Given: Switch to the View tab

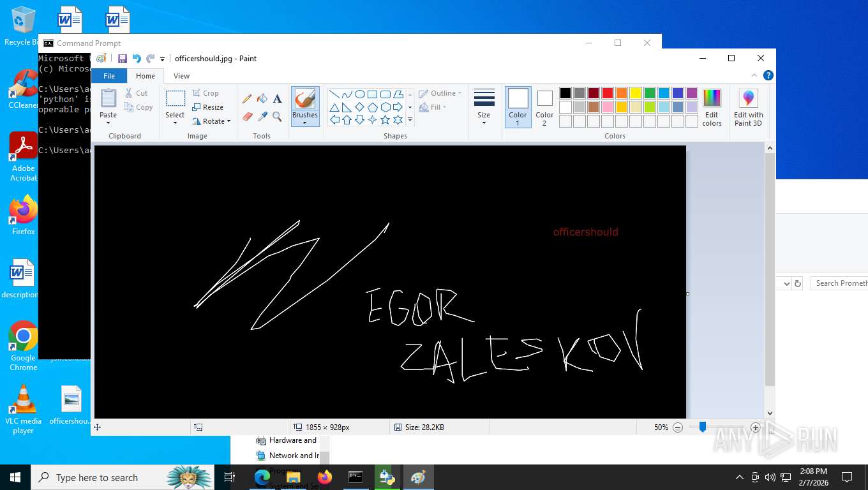Looking at the screenshot, I should tap(182, 76).
